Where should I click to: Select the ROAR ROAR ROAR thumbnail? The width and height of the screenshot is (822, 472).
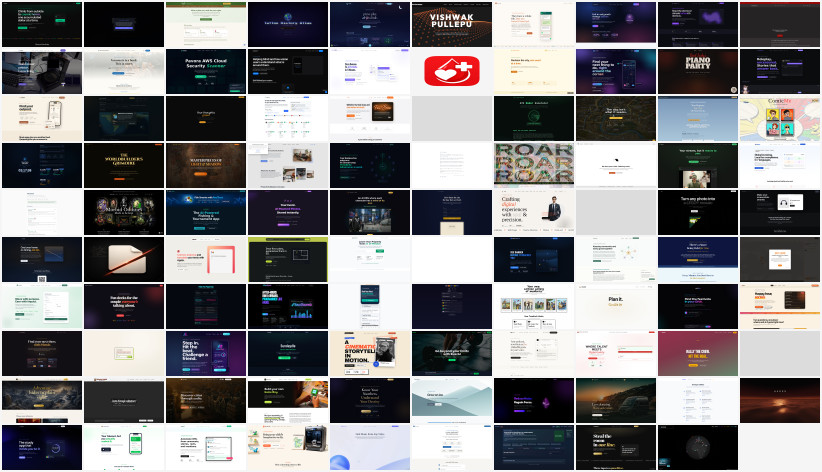(534, 166)
